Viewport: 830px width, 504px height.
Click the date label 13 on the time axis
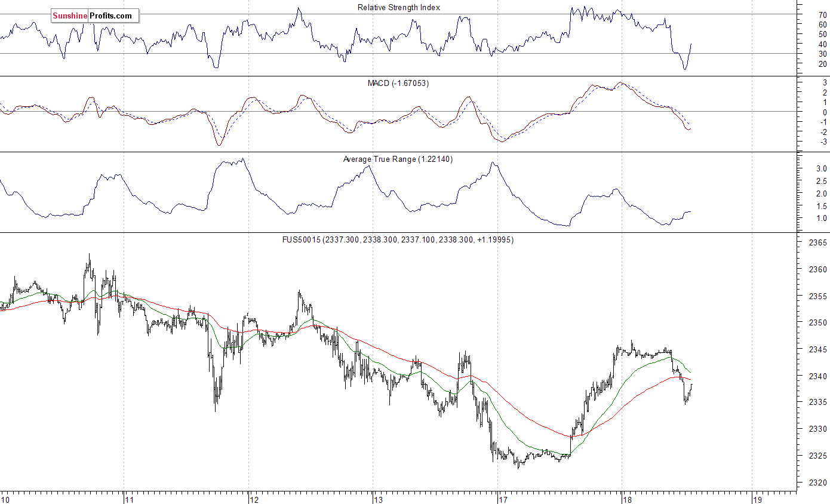[379, 499]
